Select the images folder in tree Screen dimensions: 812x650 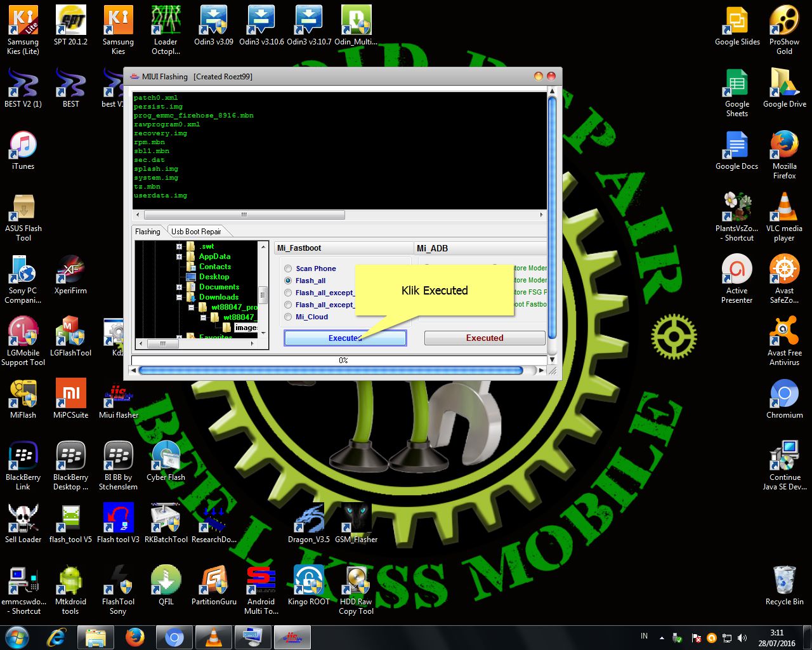pos(246,328)
